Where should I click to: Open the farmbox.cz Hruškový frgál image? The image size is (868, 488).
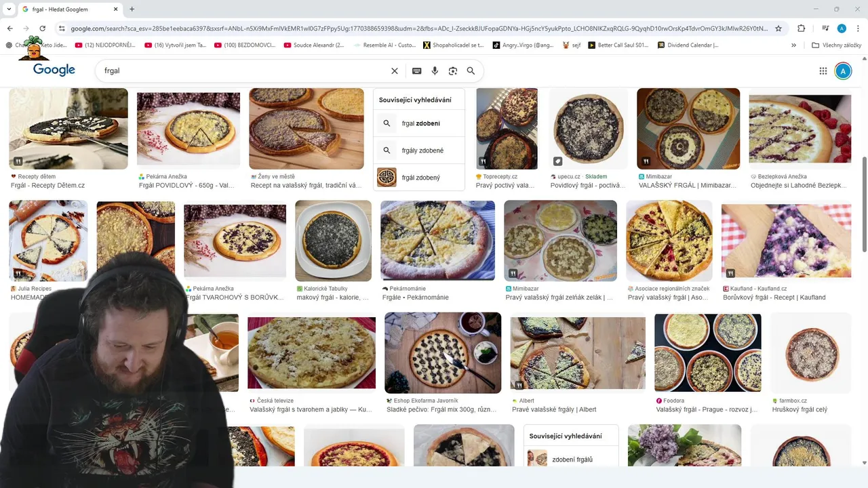point(811,352)
